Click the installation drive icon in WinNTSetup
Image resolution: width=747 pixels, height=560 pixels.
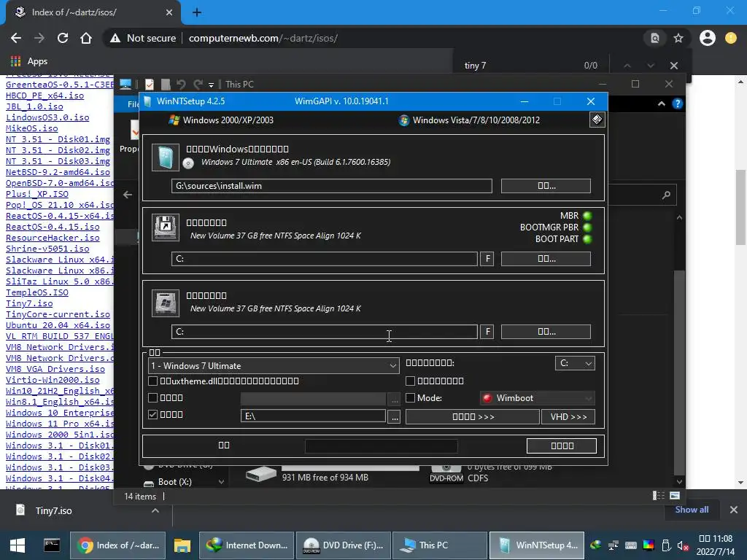[166, 303]
